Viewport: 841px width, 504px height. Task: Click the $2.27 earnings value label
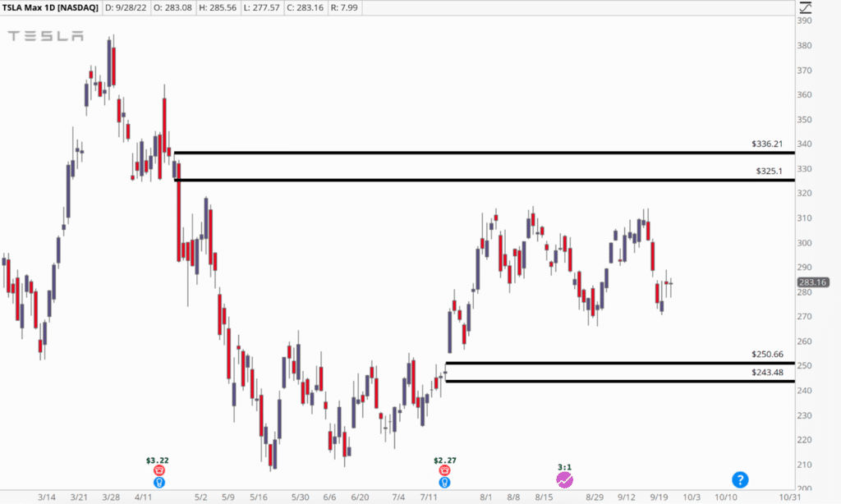(x=445, y=460)
